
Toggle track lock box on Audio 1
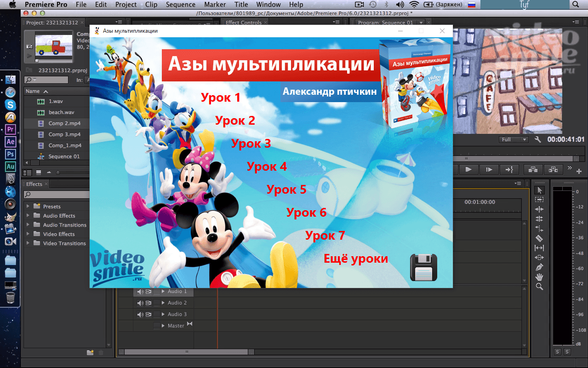click(x=157, y=292)
